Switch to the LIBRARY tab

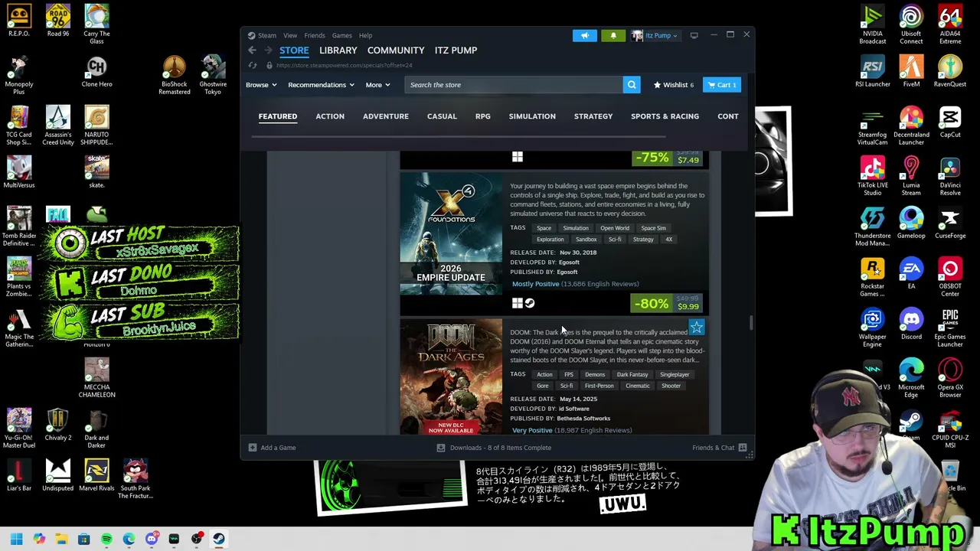pyautogui.click(x=338, y=51)
